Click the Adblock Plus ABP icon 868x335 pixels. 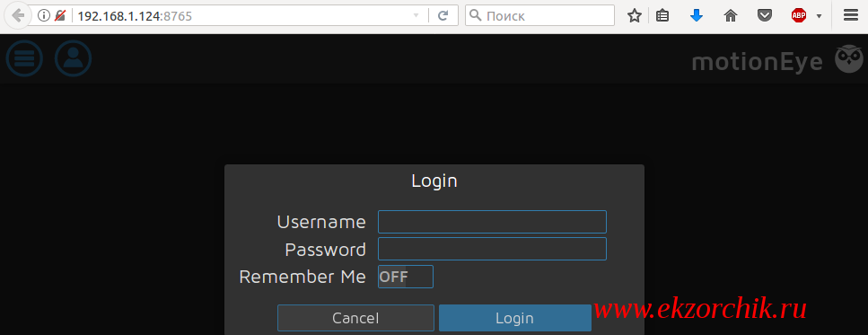tap(798, 16)
